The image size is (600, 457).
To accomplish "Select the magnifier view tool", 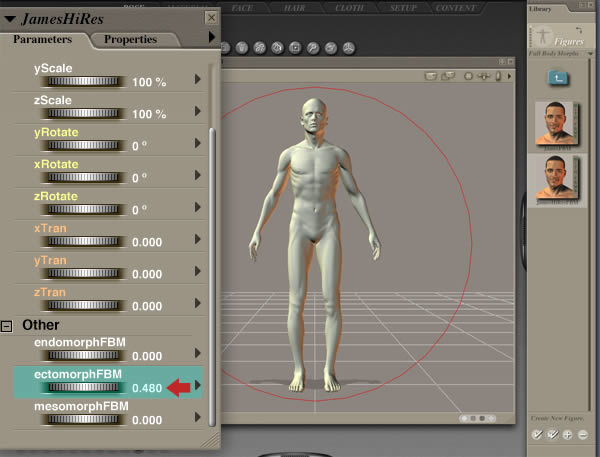I will coord(313,48).
